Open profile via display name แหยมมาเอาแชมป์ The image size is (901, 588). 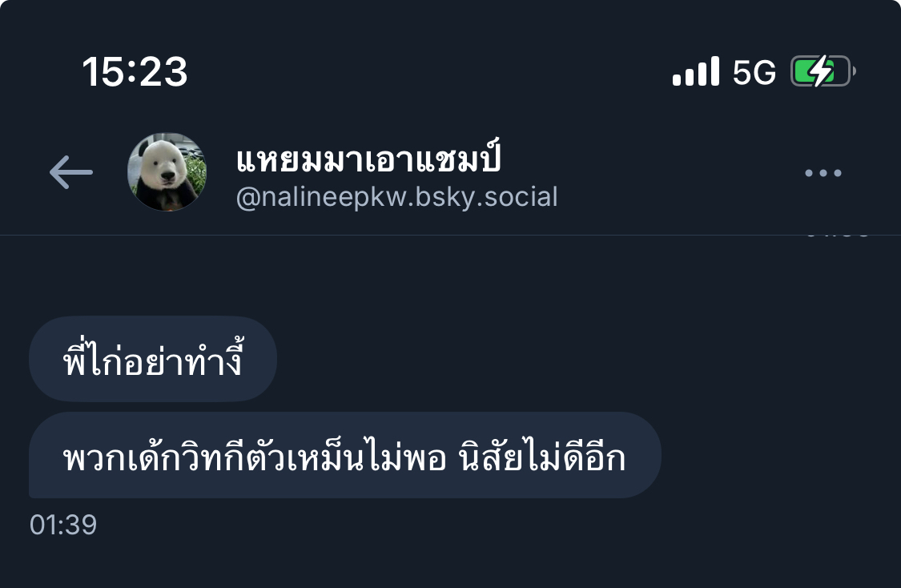pyautogui.click(x=368, y=157)
